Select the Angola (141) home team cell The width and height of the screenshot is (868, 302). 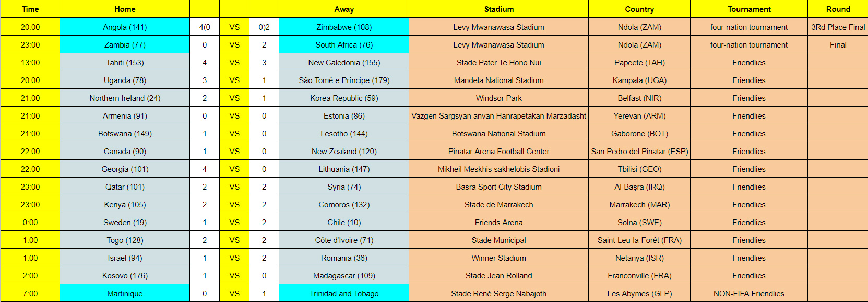(x=125, y=27)
